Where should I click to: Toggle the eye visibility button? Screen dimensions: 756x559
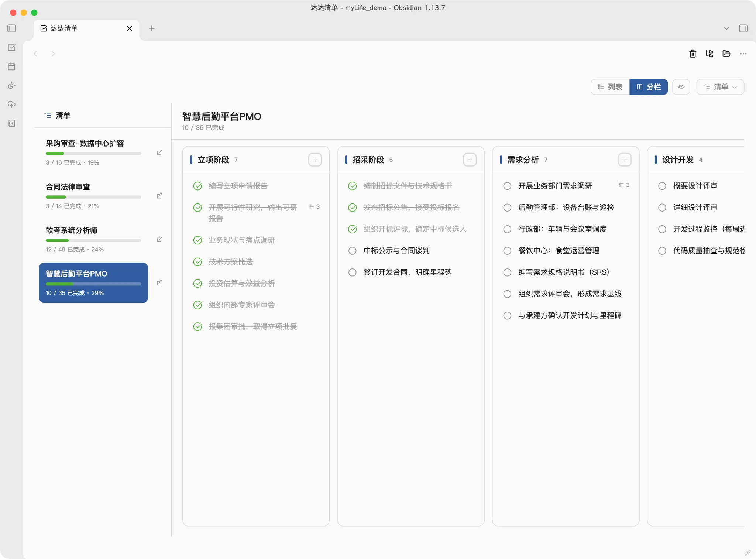click(x=681, y=87)
